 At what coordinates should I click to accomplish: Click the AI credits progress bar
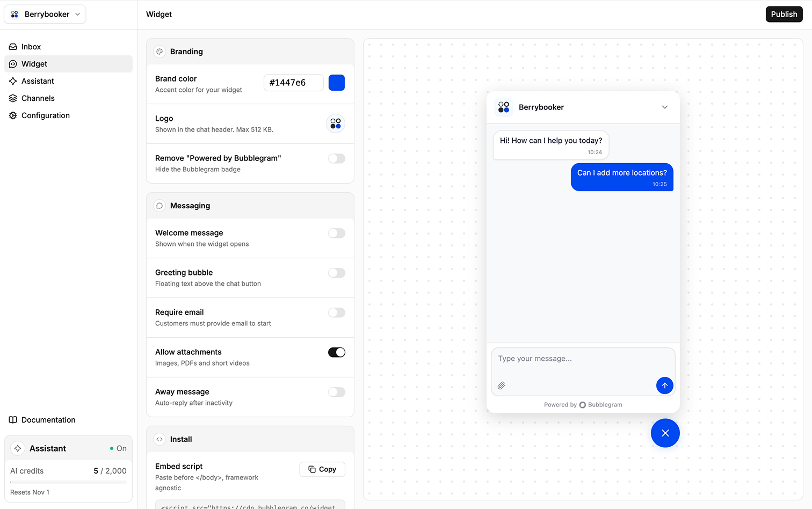click(x=68, y=482)
